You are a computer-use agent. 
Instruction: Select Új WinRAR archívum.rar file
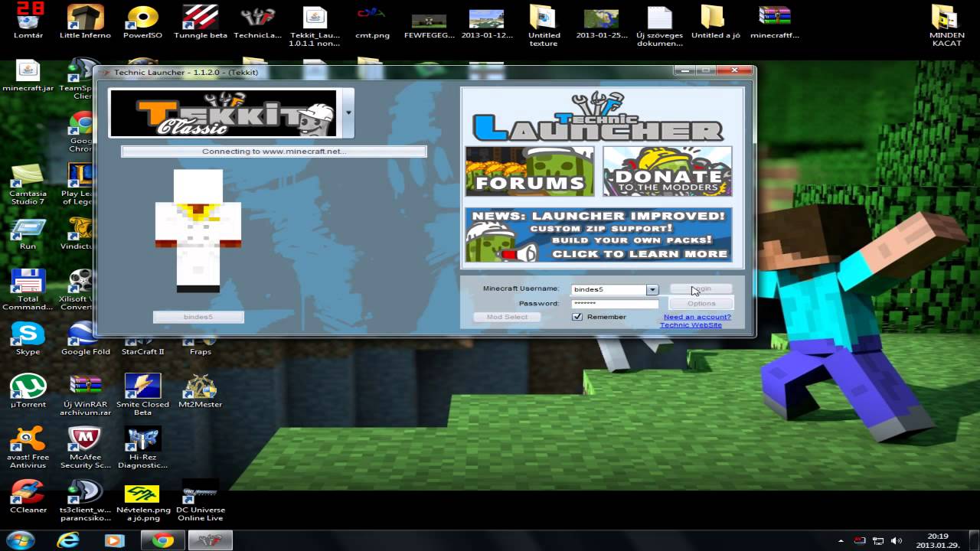click(x=85, y=395)
